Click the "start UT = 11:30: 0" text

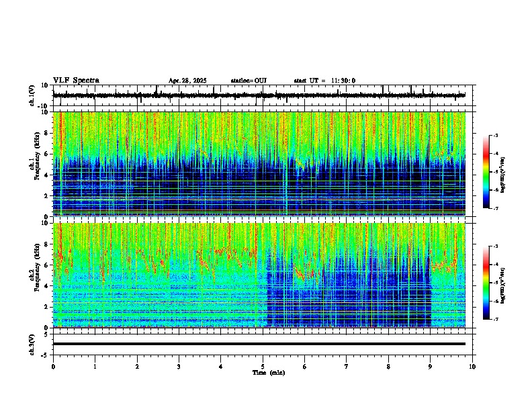click(x=324, y=81)
